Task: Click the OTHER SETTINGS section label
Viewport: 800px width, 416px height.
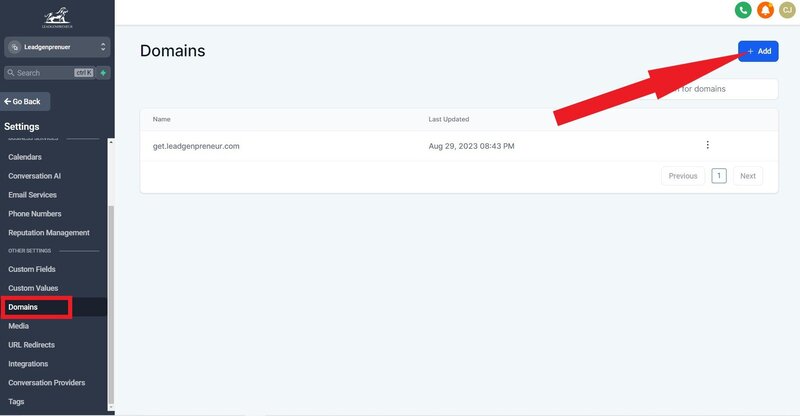Action: point(30,251)
